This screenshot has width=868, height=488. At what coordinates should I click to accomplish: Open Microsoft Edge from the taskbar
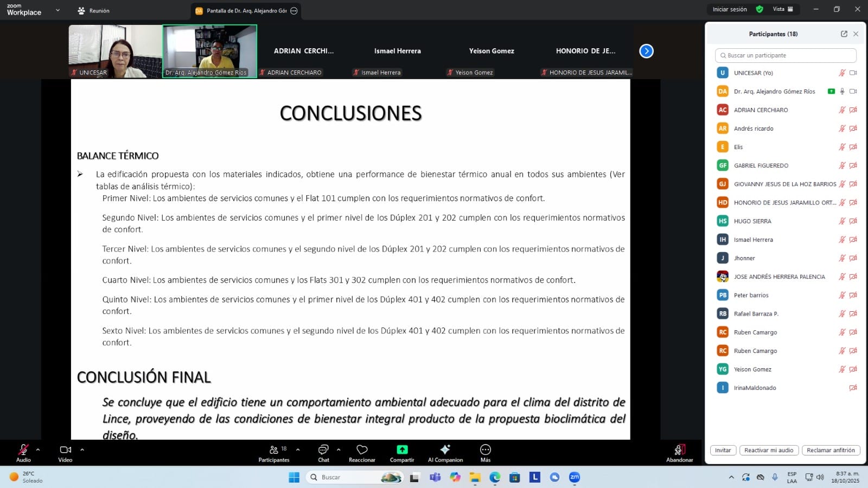[x=495, y=477]
